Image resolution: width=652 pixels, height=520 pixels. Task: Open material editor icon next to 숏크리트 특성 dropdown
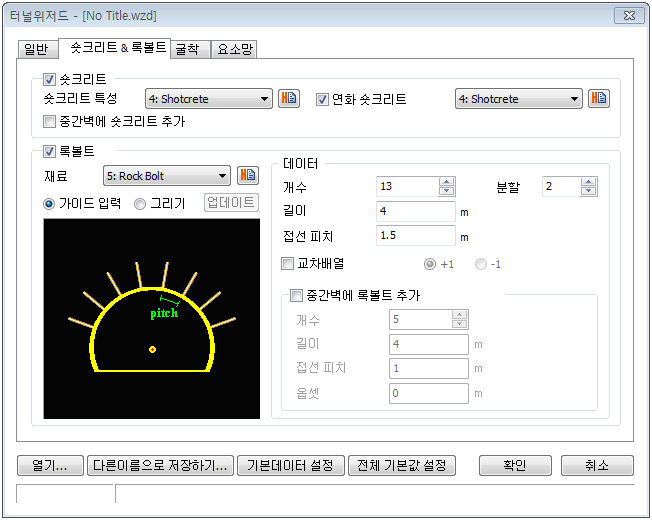click(289, 99)
